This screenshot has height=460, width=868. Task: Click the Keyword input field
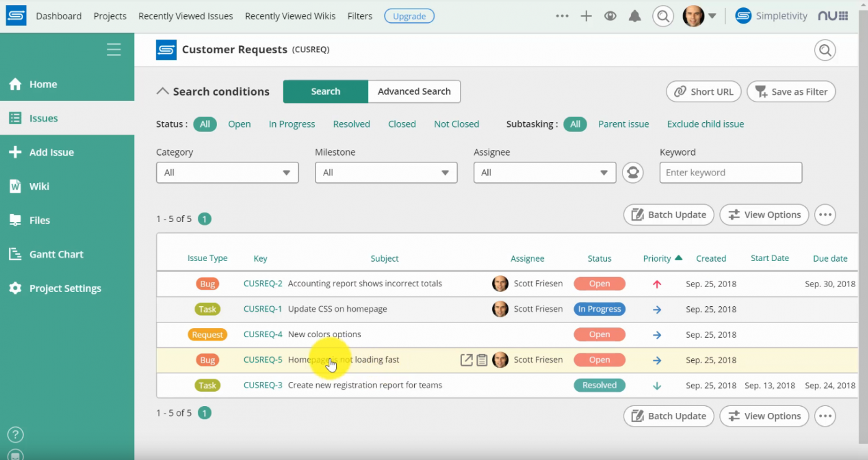tap(730, 172)
